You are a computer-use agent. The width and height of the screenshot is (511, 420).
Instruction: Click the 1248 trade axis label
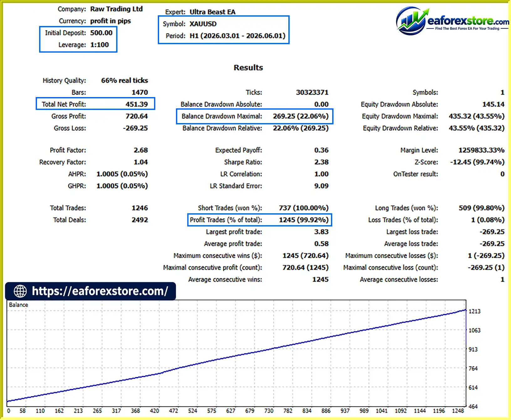[x=458, y=411]
